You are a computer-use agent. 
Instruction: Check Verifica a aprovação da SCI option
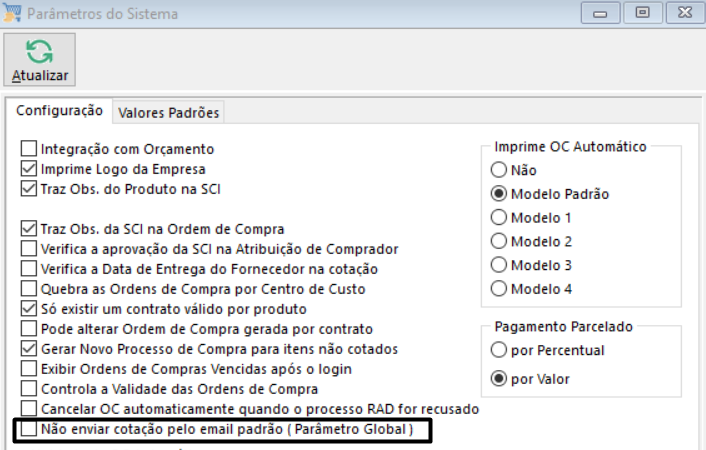29,249
